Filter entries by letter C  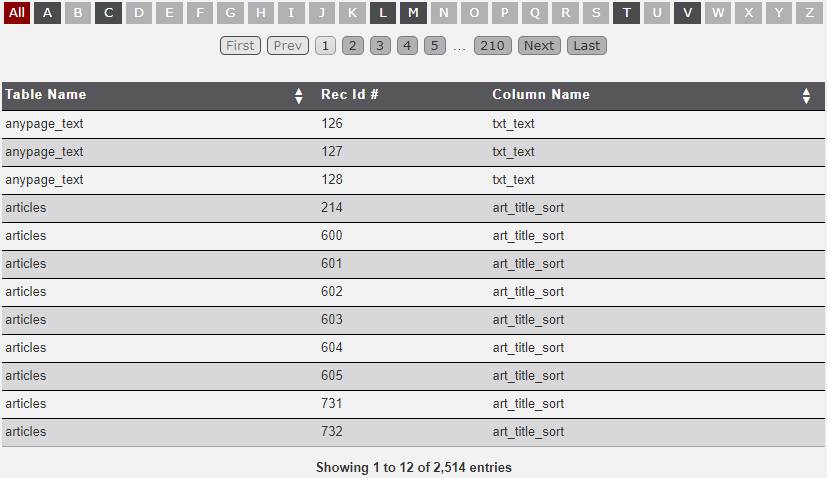pyautogui.click(x=109, y=13)
